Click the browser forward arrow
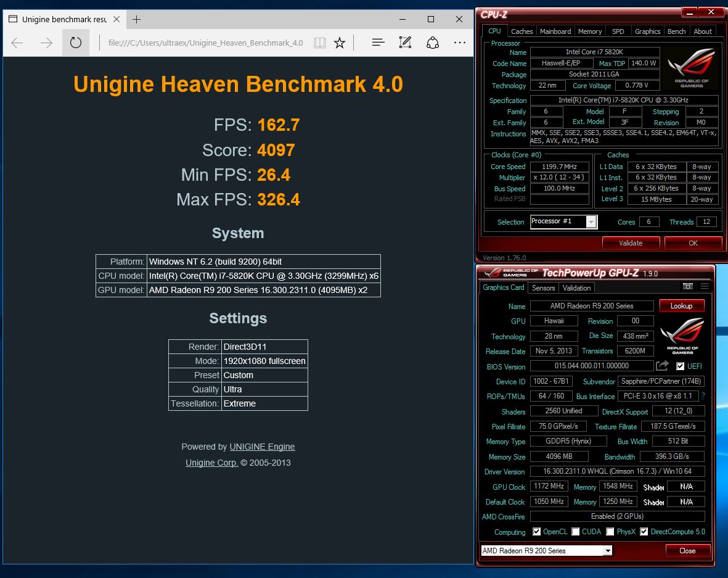 point(46,43)
